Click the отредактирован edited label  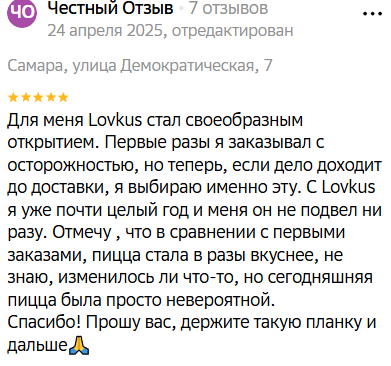[233, 31]
